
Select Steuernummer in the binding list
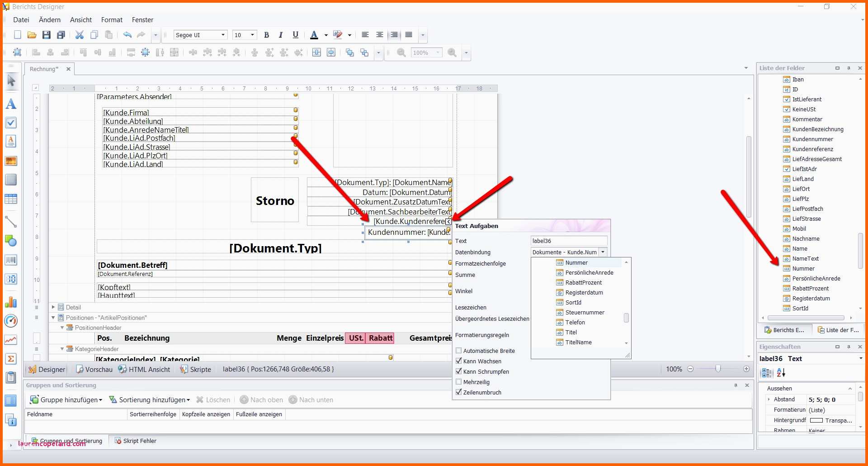click(585, 312)
